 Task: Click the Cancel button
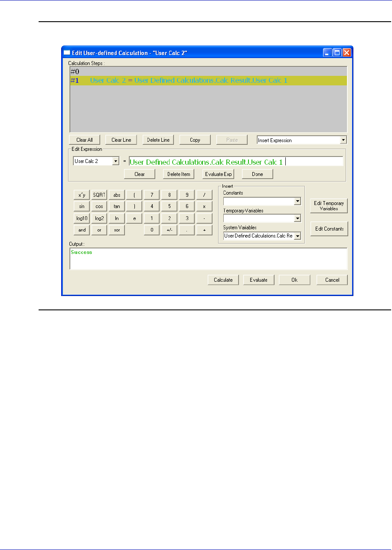point(332,280)
